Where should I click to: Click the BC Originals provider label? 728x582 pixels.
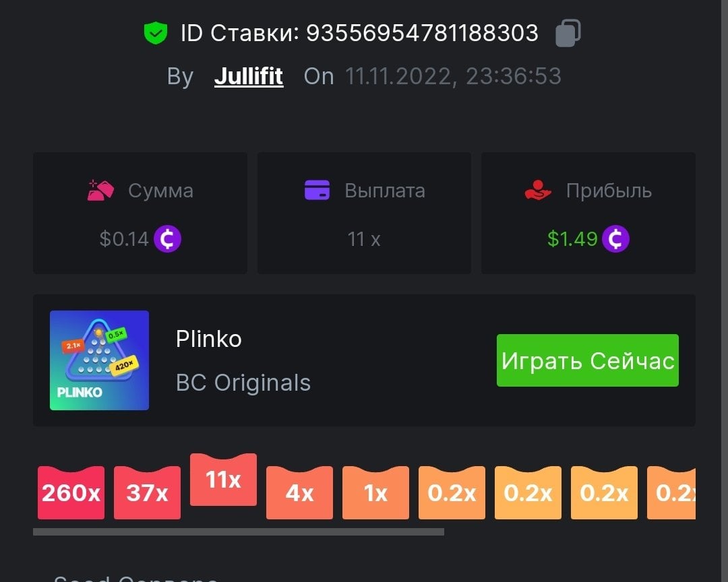coord(243,383)
